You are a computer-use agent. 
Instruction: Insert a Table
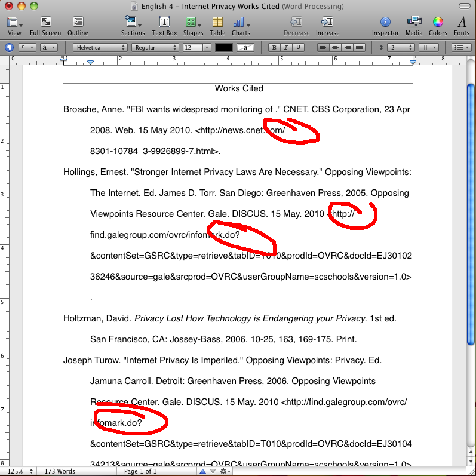click(x=217, y=26)
